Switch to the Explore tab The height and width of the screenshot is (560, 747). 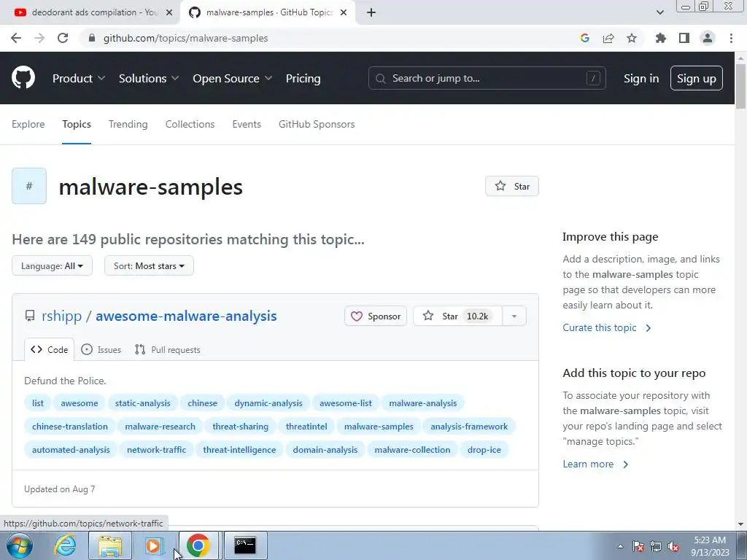tap(28, 124)
